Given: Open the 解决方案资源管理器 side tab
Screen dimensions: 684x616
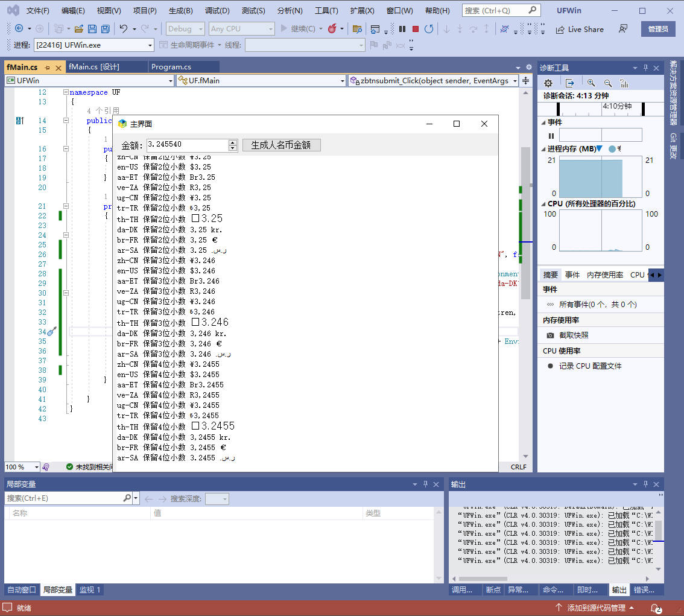Looking at the screenshot, I should 673,93.
